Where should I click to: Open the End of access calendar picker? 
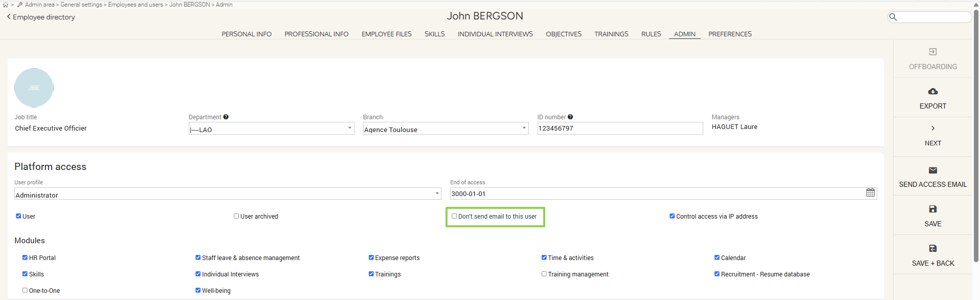tap(870, 193)
